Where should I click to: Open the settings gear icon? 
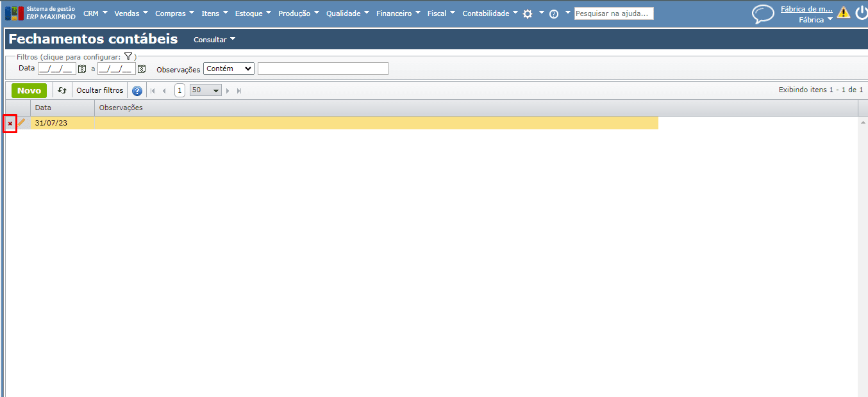tap(528, 13)
